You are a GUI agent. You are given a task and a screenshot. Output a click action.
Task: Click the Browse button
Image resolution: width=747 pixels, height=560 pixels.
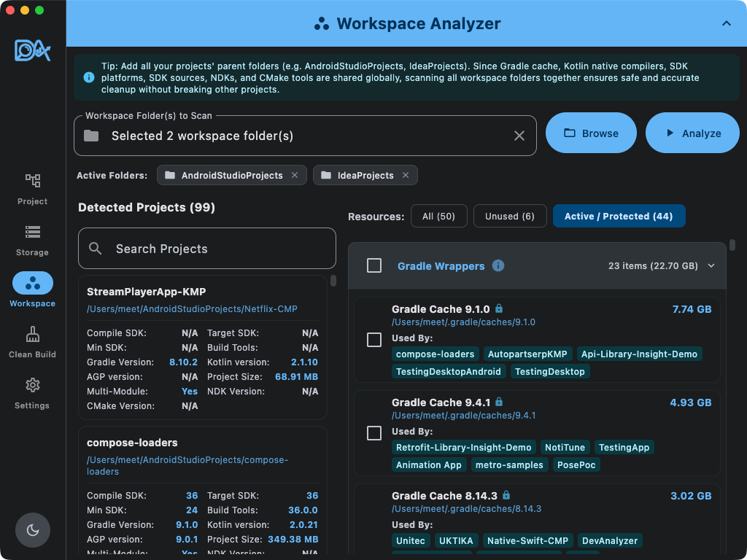click(591, 133)
